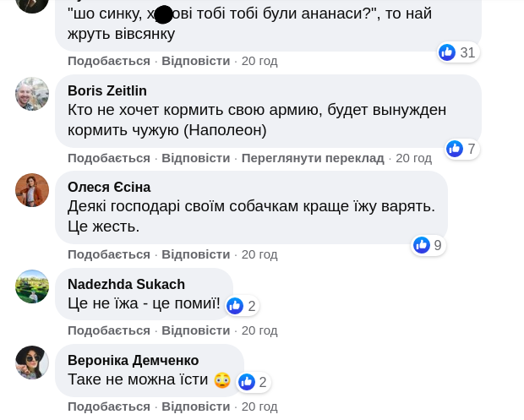524x420 pixels.
Task: Open Nadezhda Sukach's profile avatar
Action: (x=32, y=286)
